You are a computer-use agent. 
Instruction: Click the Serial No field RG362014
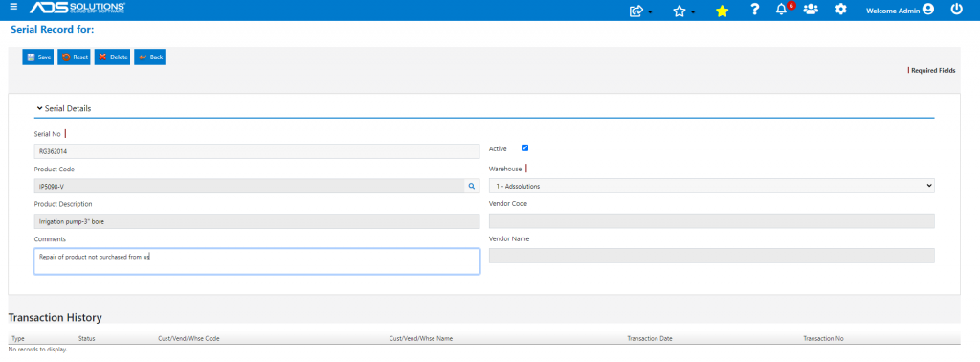pos(256,150)
